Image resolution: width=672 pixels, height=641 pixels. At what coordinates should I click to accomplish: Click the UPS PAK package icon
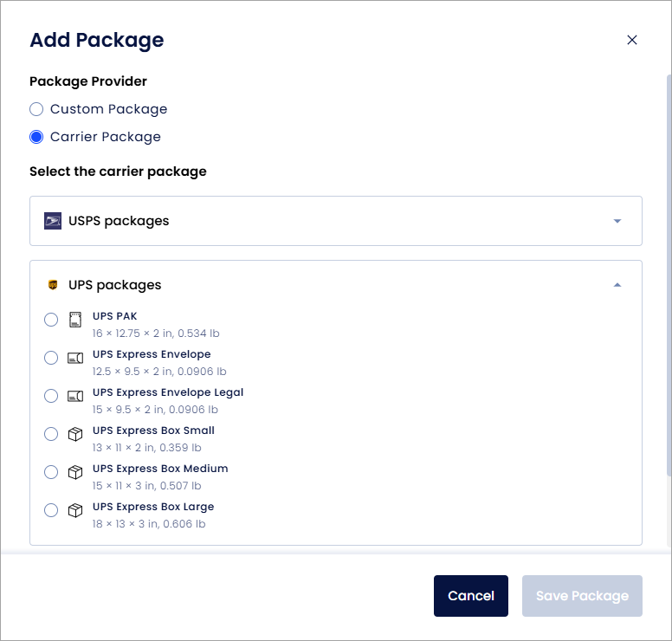[x=75, y=320]
